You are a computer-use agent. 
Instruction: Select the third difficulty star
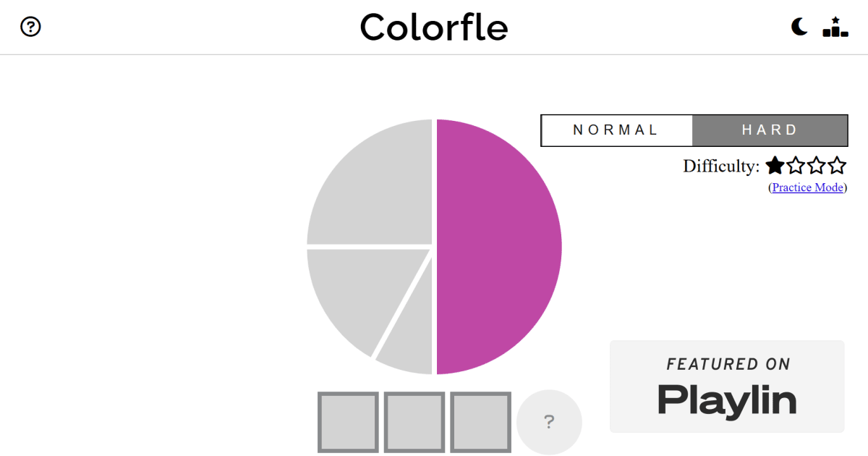pos(817,166)
